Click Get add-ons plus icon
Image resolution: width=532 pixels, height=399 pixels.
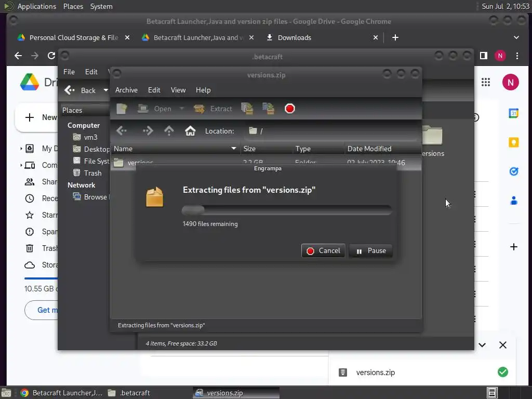[514, 247]
